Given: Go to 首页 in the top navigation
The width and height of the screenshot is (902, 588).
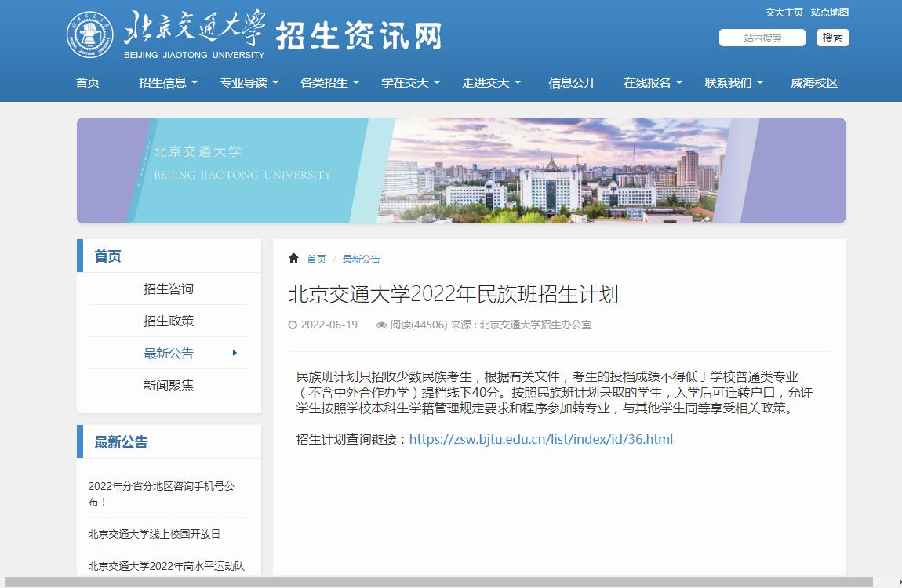Looking at the screenshot, I should pos(87,83).
